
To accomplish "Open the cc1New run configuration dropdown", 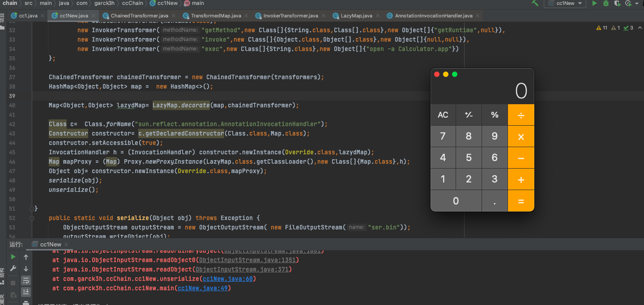I will tap(565, 3).
